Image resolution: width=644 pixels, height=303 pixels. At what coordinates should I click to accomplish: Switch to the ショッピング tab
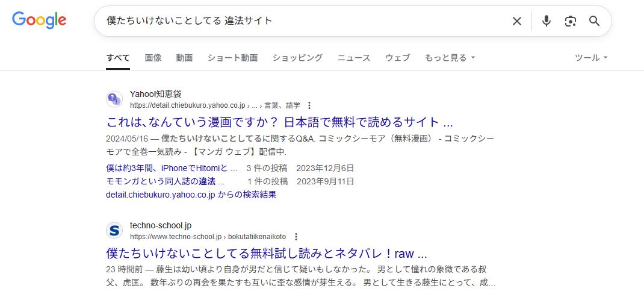297,58
